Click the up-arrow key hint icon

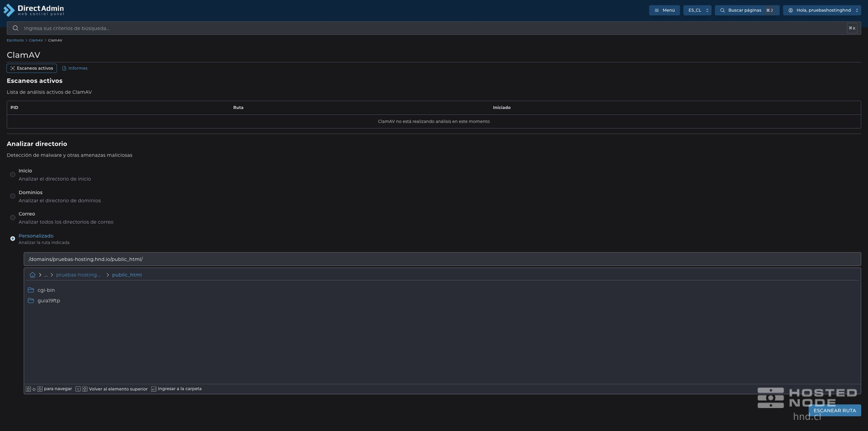(28, 389)
